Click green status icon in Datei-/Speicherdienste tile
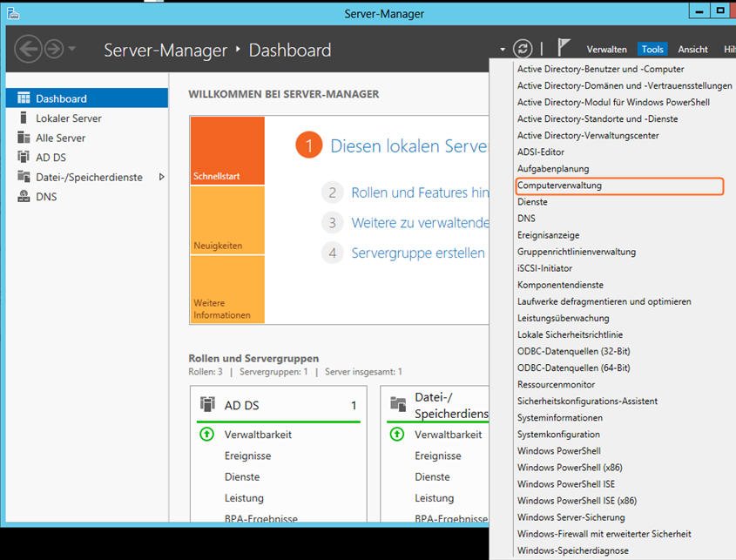Screen dimensions: 736x560 click(x=397, y=435)
